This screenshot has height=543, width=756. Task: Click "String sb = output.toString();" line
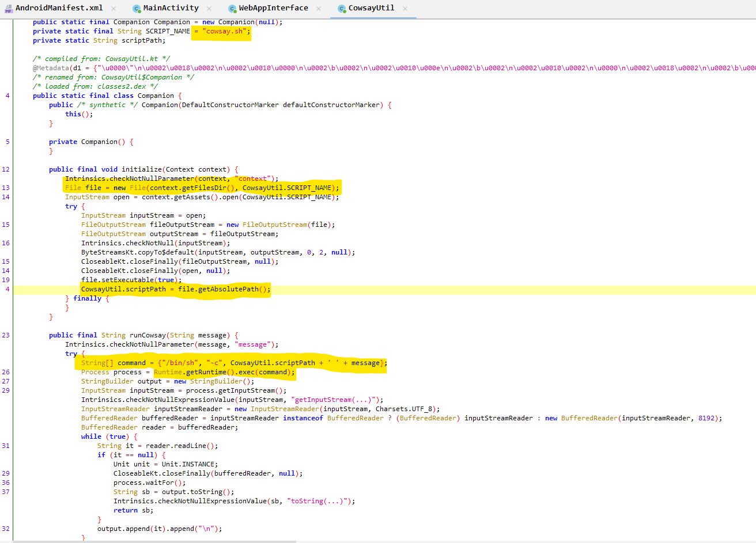(x=174, y=492)
